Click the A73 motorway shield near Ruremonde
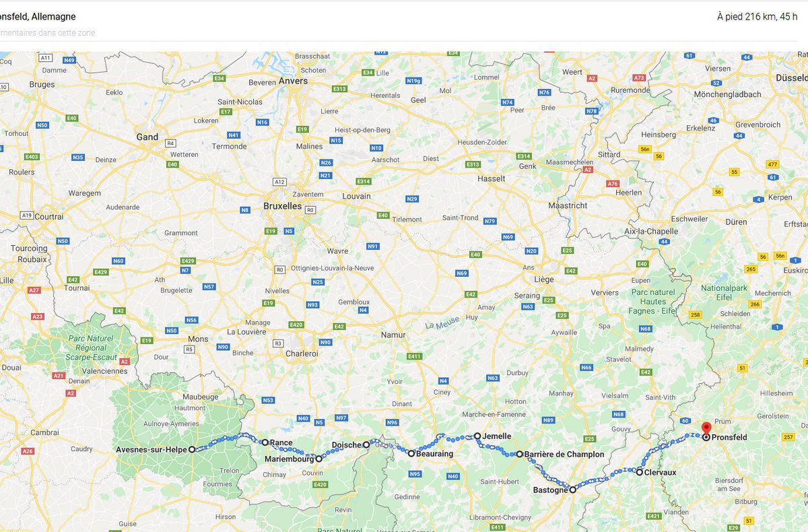 click(x=639, y=78)
